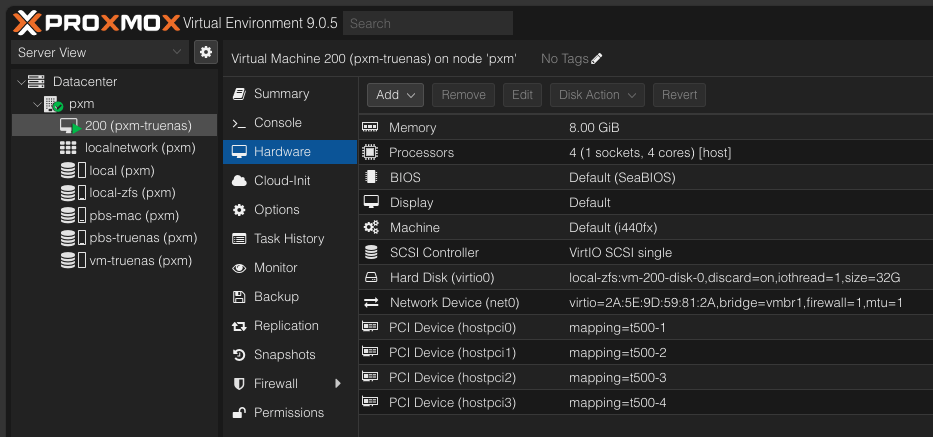The height and width of the screenshot is (437, 933).
Task: Click the local-zfs storage icon
Action: coord(74,193)
